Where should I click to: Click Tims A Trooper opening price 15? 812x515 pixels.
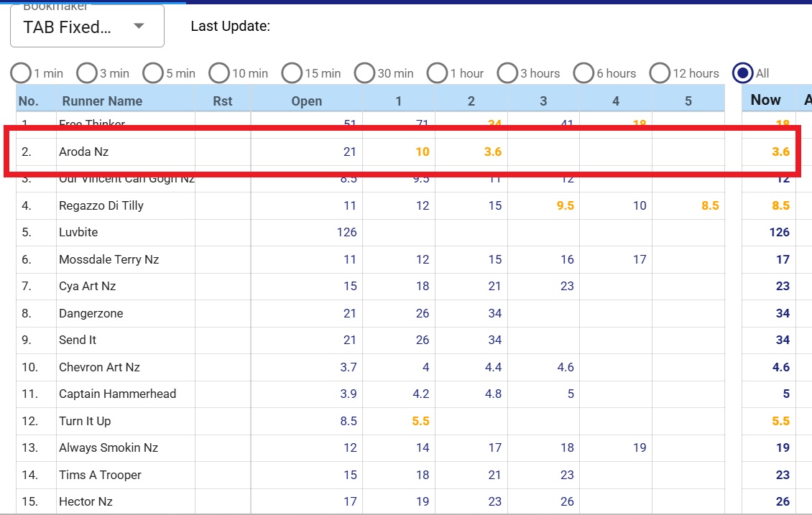(350, 475)
